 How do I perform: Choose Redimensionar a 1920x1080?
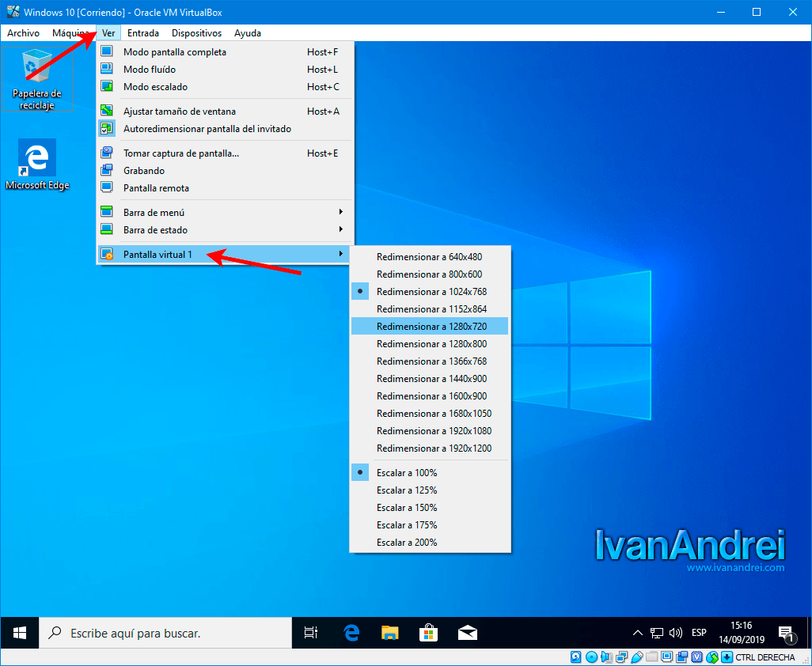coord(430,430)
